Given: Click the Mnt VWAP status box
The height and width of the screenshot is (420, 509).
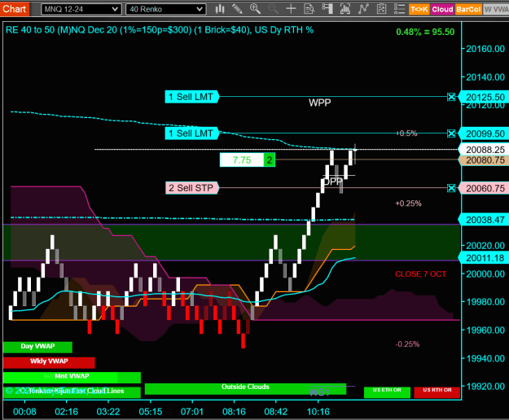Looking at the screenshot, I should point(72,377).
